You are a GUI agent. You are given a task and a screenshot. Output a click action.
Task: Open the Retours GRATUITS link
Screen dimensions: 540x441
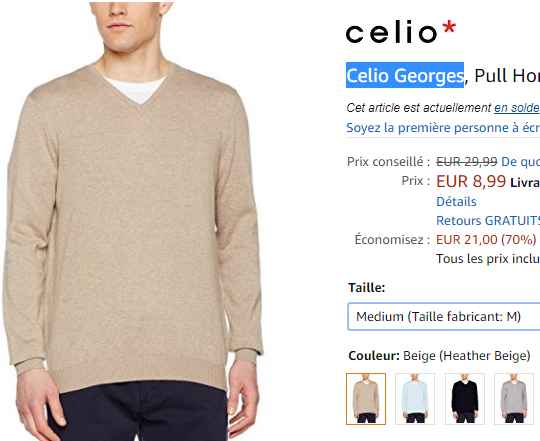[488, 220]
